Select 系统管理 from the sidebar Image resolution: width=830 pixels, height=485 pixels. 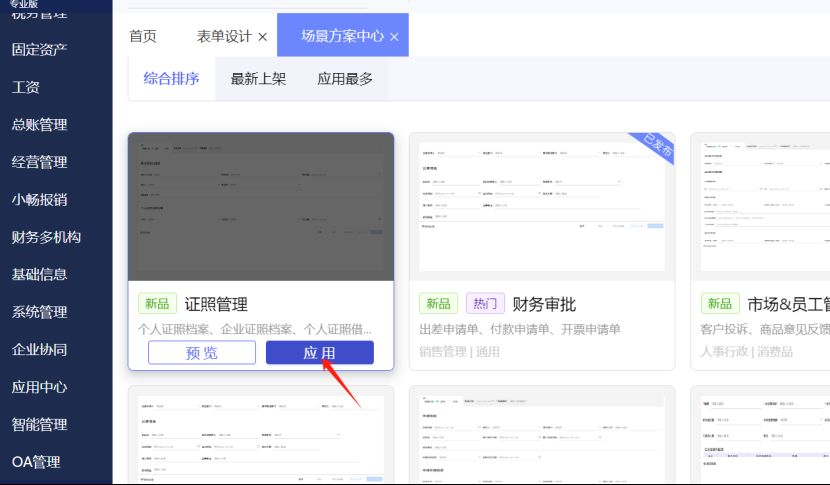(40, 312)
